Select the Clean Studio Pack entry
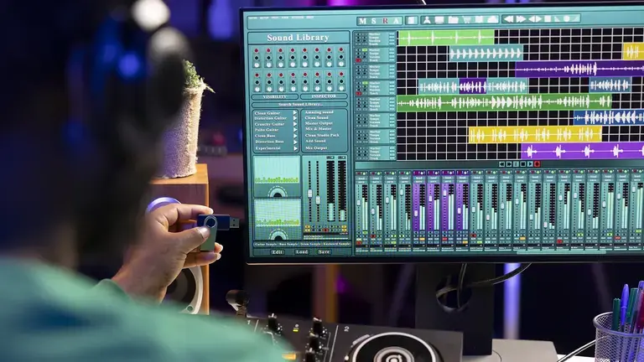Viewport: 644px width, 362px height. point(322,135)
